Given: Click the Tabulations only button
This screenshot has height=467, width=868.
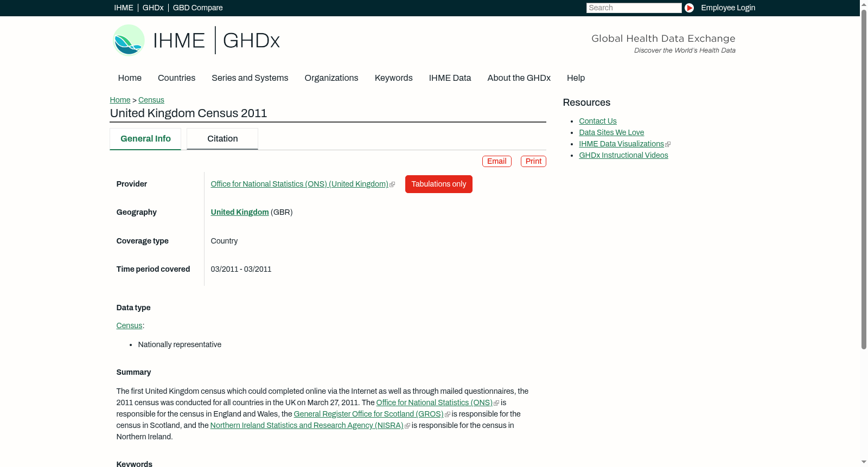Looking at the screenshot, I should 439,184.
